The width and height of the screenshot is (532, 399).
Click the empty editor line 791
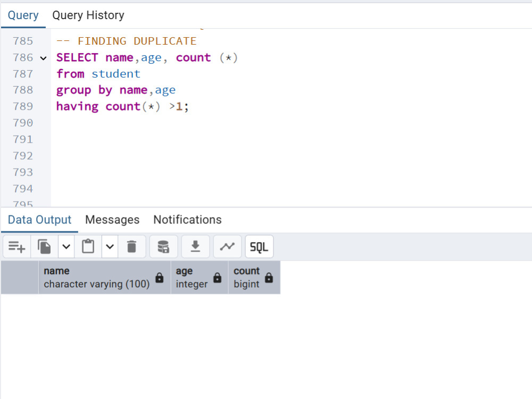click(291, 139)
